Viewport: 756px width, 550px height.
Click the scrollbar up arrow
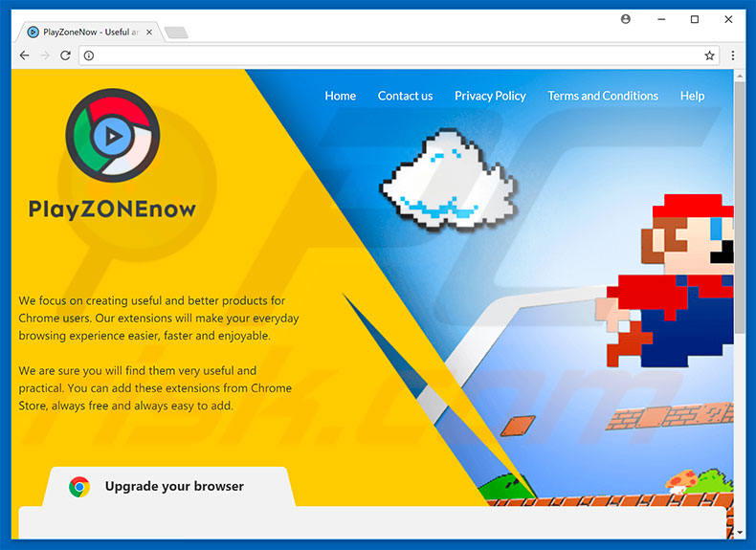(x=739, y=76)
